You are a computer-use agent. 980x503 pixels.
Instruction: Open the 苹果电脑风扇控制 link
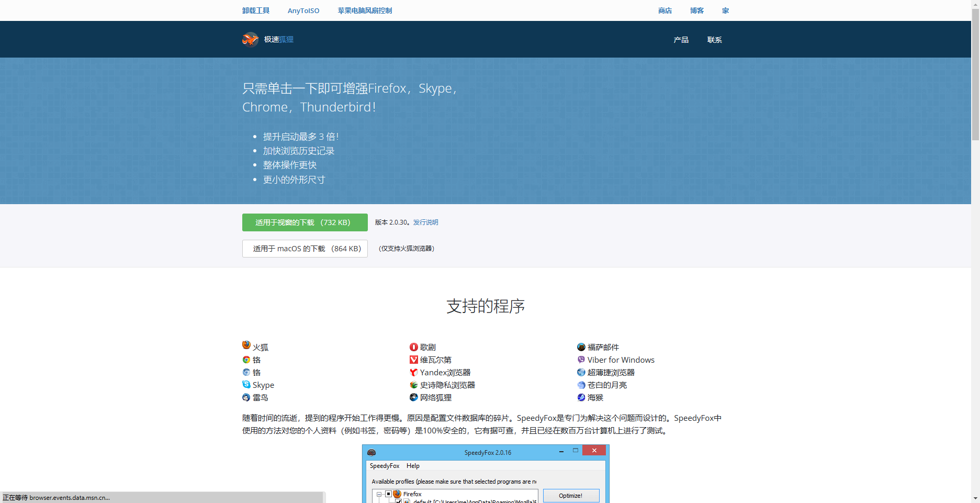point(365,10)
